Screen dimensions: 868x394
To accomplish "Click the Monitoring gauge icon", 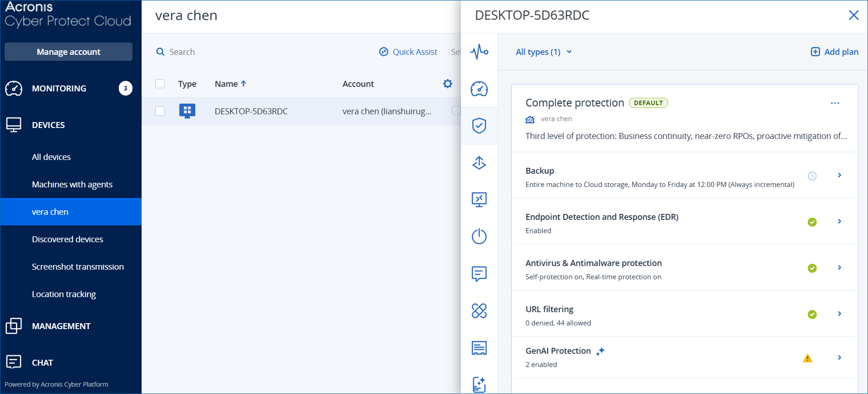I will tap(14, 88).
